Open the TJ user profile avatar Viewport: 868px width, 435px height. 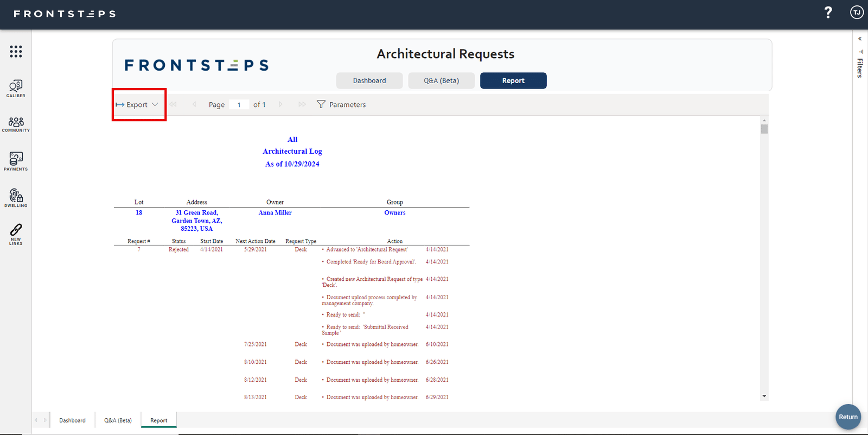coord(857,12)
